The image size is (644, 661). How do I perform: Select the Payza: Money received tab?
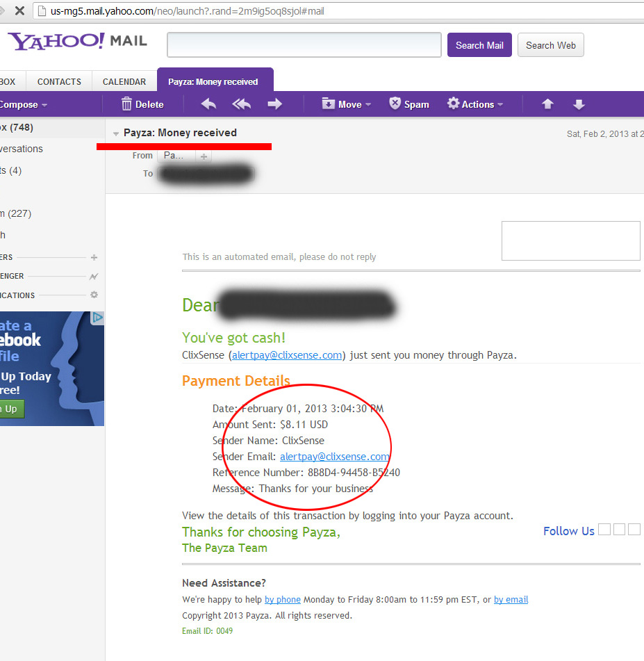(215, 80)
